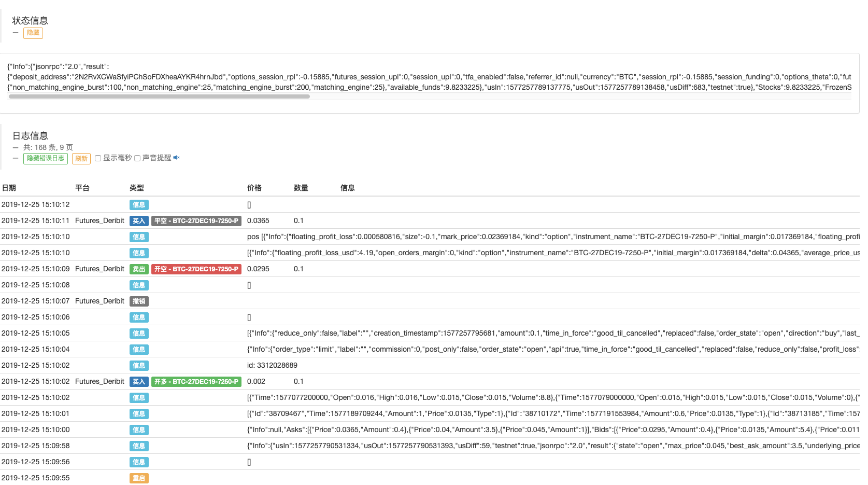Image resolution: width=868 pixels, height=485 pixels.
Task: Click the 信息 badge in the 15:10:05 row
Action: click(139, 334)
